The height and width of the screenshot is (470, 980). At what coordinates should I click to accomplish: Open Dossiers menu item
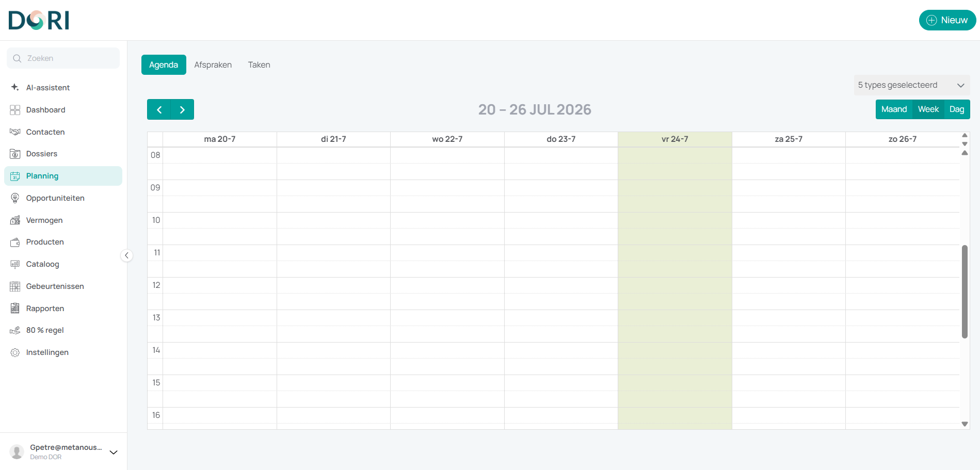[x=63, y=154]
